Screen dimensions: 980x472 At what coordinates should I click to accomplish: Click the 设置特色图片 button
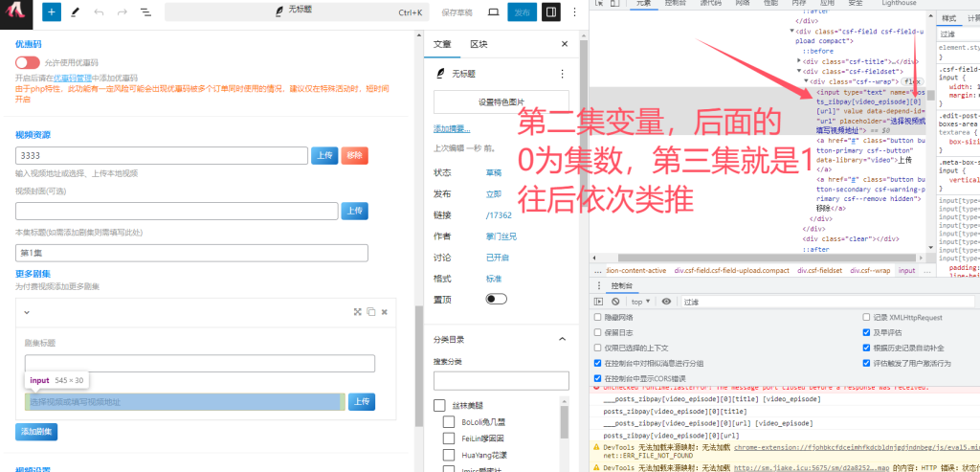tap(501, 101)
